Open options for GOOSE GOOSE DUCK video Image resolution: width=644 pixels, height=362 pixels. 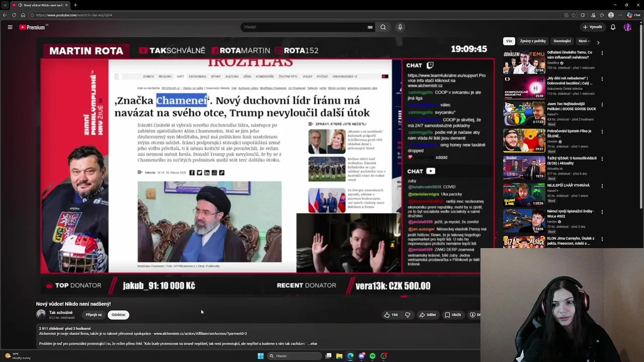[602, 105]
